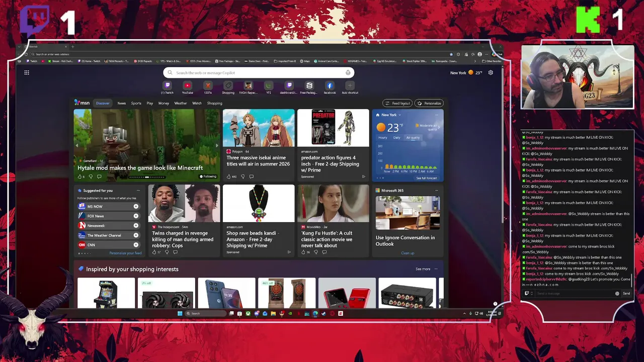The height and width of the screenshot is (362, 644).
Task: Open the Xbox app in the taskbar
Action: coord(248,313)
